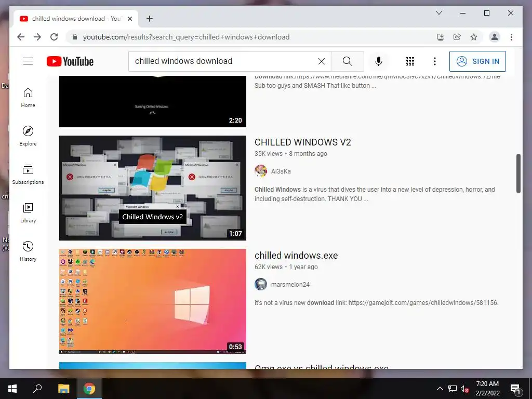Click the address bar URL
The width and height of the screenshot is (532, 399).
click(x=187, y=37)
